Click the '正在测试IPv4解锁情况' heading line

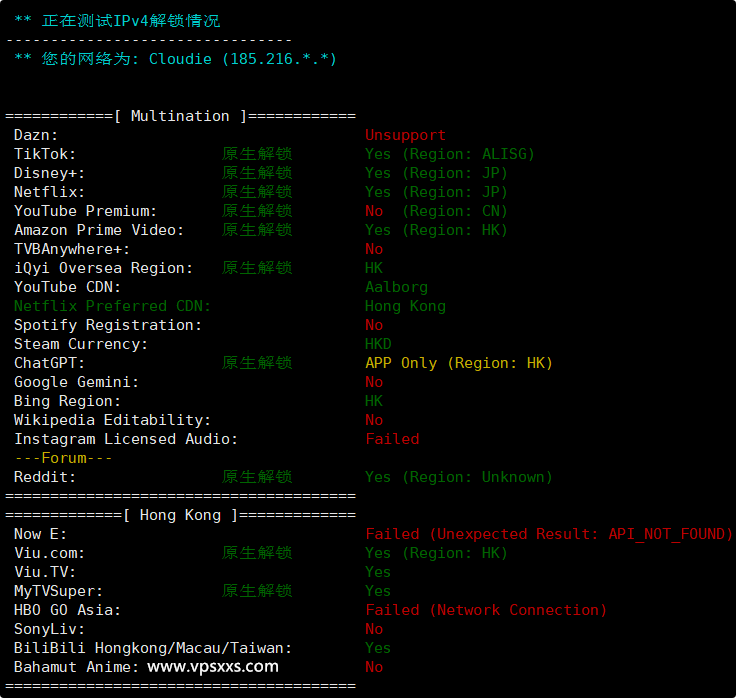click(130, 21)
